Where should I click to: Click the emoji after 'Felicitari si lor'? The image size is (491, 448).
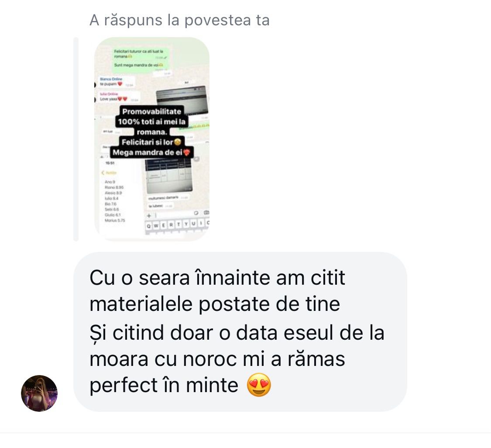[178, 142]
